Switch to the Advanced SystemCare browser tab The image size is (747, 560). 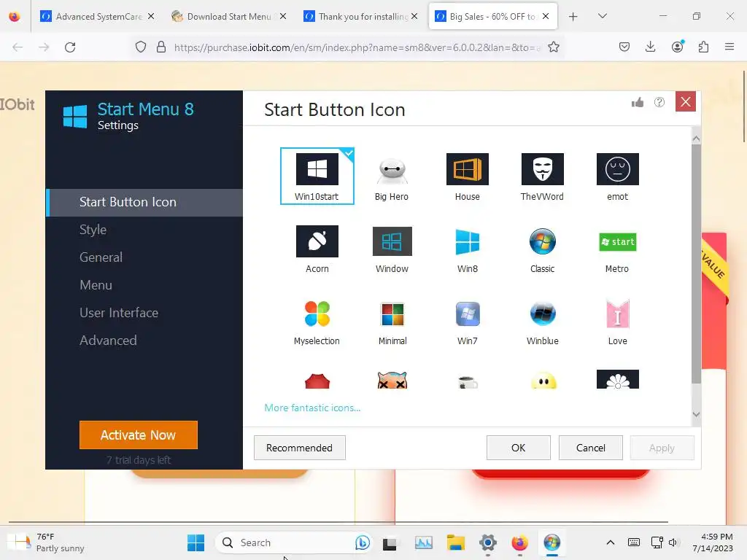pyautogui.click(x=97, y=17)
